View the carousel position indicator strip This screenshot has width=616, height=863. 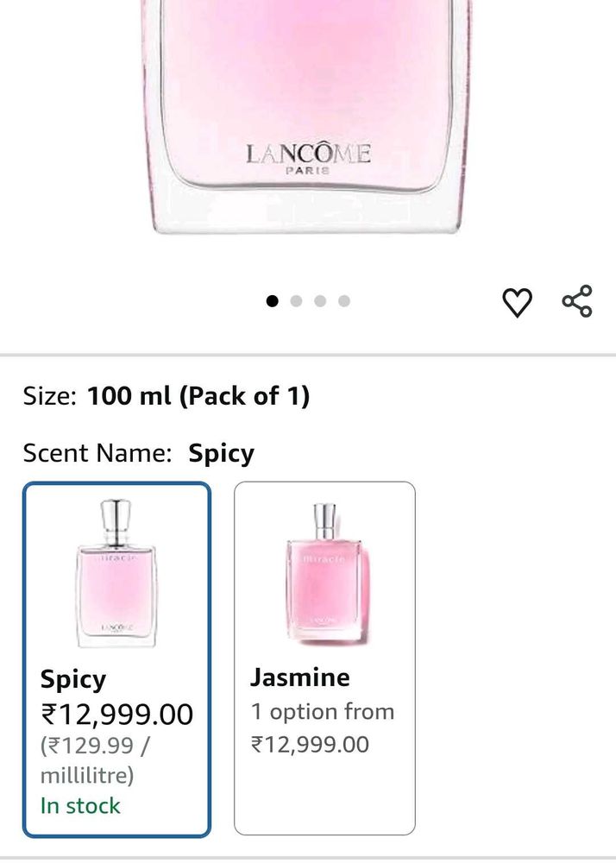click(x=308, y=301)
